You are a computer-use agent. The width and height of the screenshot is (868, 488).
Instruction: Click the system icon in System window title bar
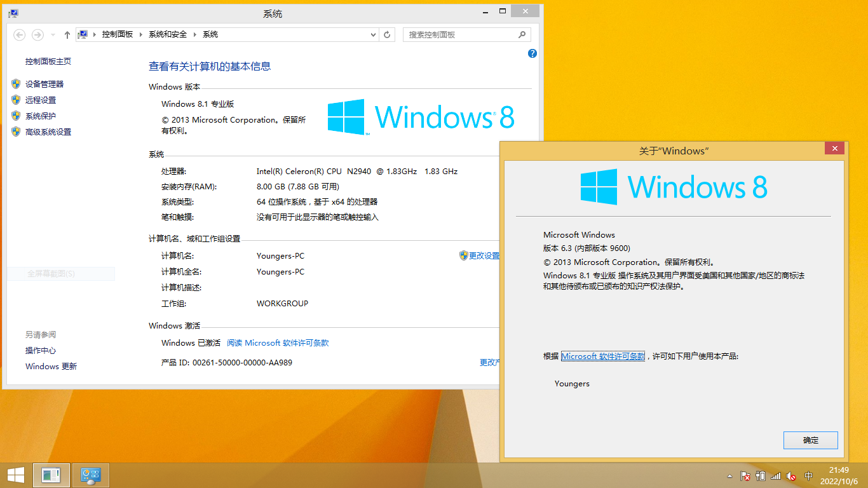[x=13, y=13]
